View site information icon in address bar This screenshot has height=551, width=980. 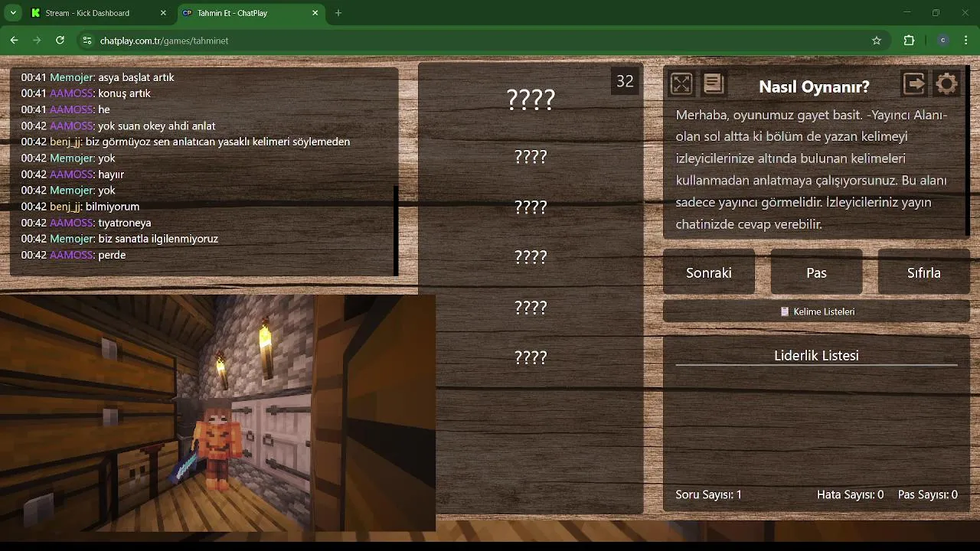(x=87, y=41)
